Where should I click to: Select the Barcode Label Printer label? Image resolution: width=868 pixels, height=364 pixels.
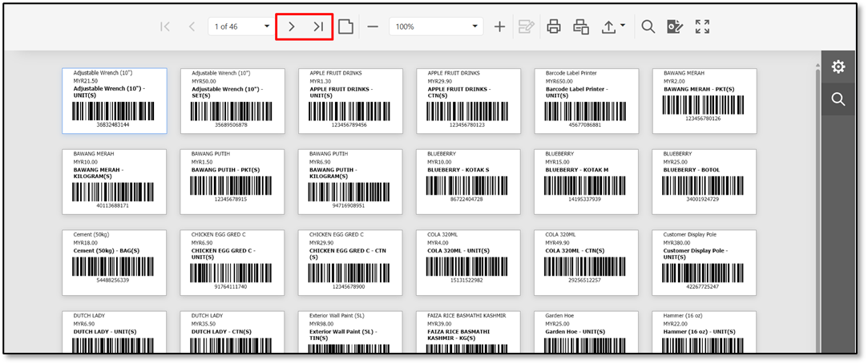[x=586, y=101]
